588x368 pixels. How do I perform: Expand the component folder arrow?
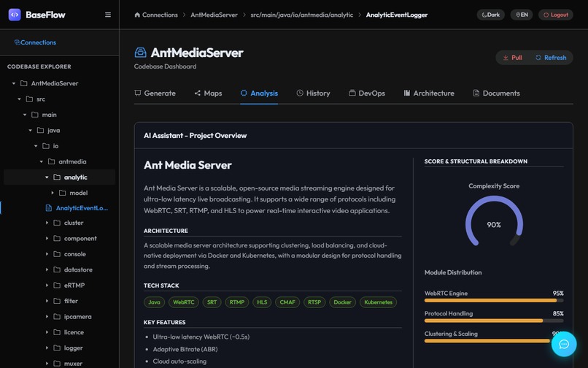[47, 239]
